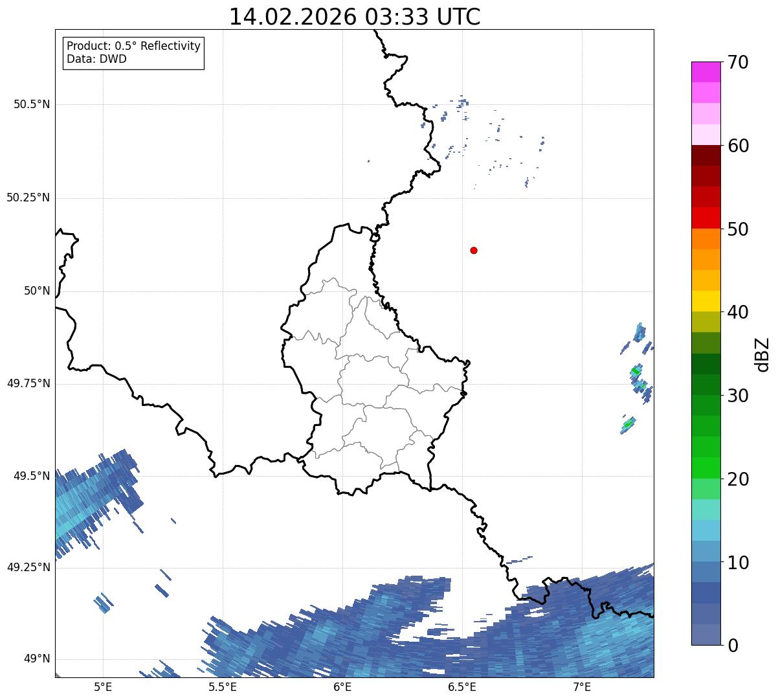Click the 50.25°N latitude label

[28, 198]
